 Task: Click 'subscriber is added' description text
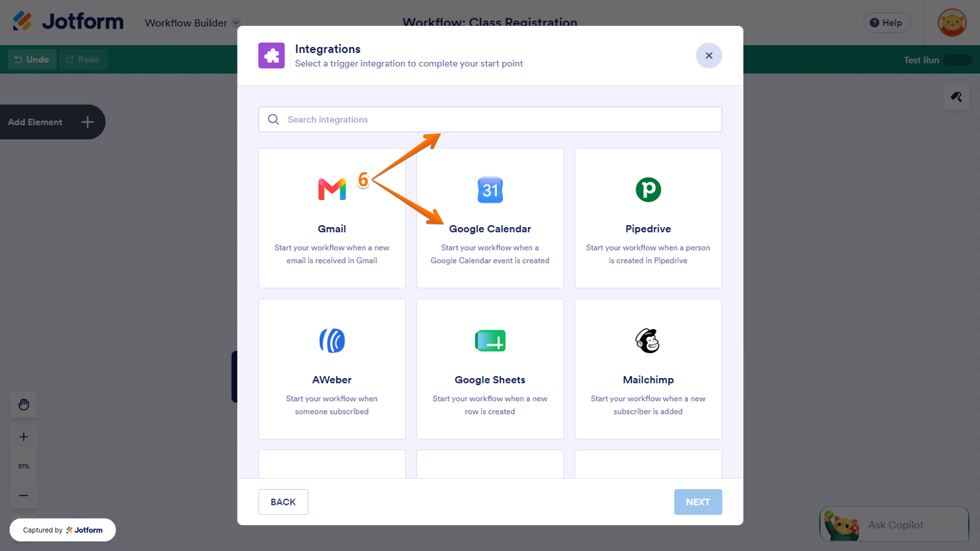tap(648, 412)
